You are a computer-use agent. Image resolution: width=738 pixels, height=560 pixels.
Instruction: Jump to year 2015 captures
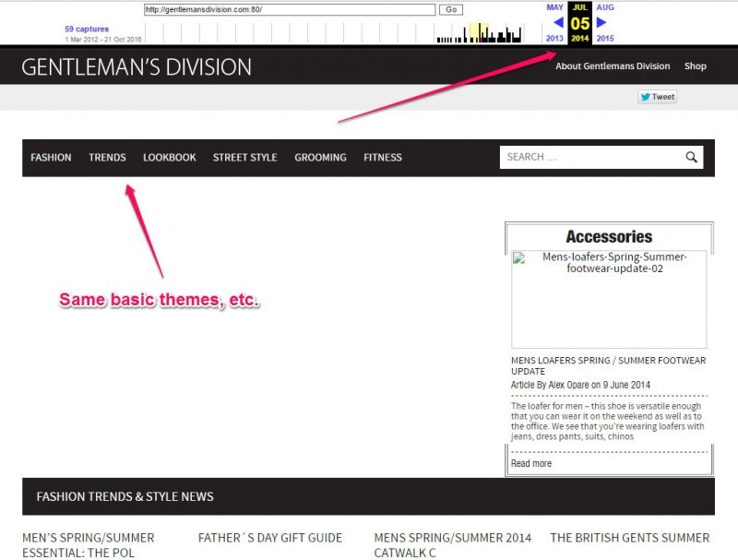[605, 39]
